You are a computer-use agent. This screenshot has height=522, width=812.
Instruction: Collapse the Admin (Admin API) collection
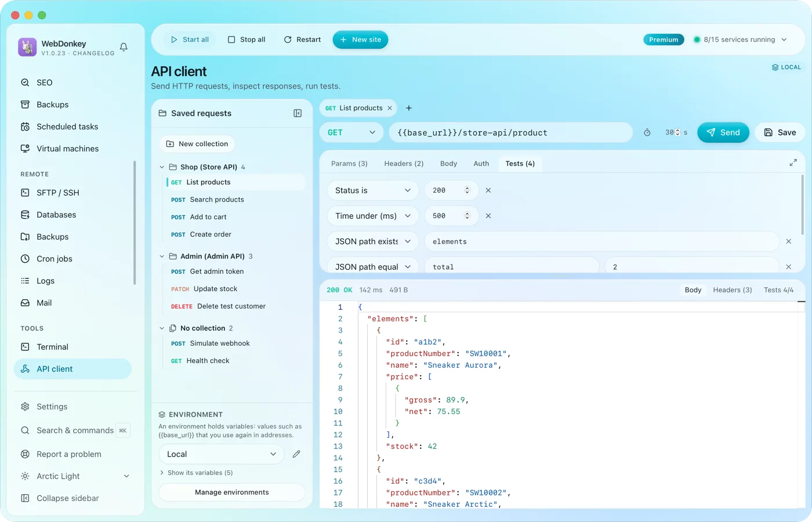(x=162, y=256)
